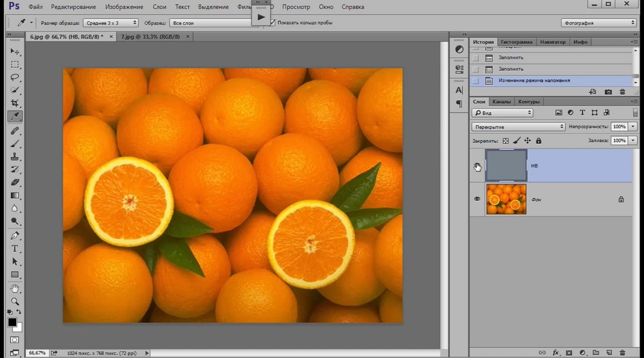Hide the Фон layer eye icon
Image resolution: width=644 pixels, height=358 pixels.
477,199
